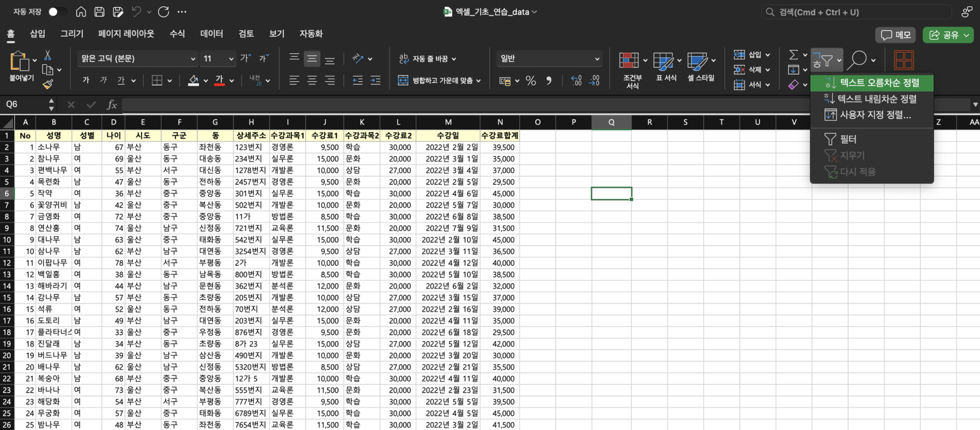
Task: Toggle bold formatting button
Action: (x=86, y=80)
